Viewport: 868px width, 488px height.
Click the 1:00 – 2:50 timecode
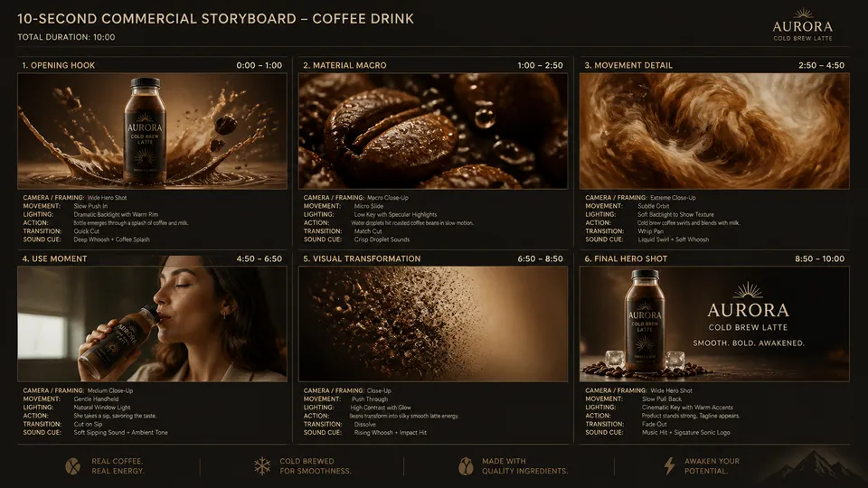coord(541,65)
